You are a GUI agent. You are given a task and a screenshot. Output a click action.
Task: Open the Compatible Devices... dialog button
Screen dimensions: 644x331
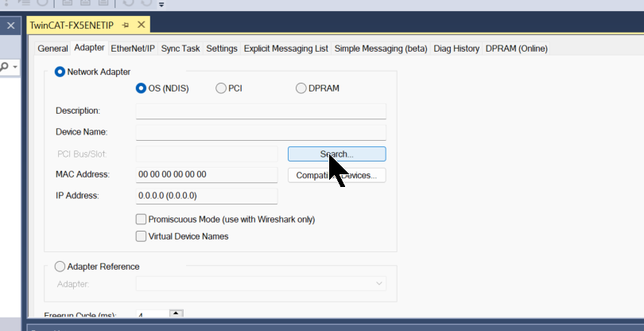click(336, 175)
